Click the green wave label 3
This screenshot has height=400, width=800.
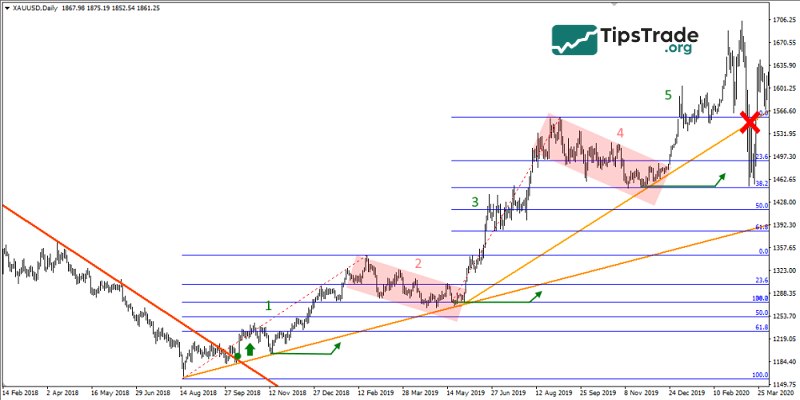pos(476,202)
